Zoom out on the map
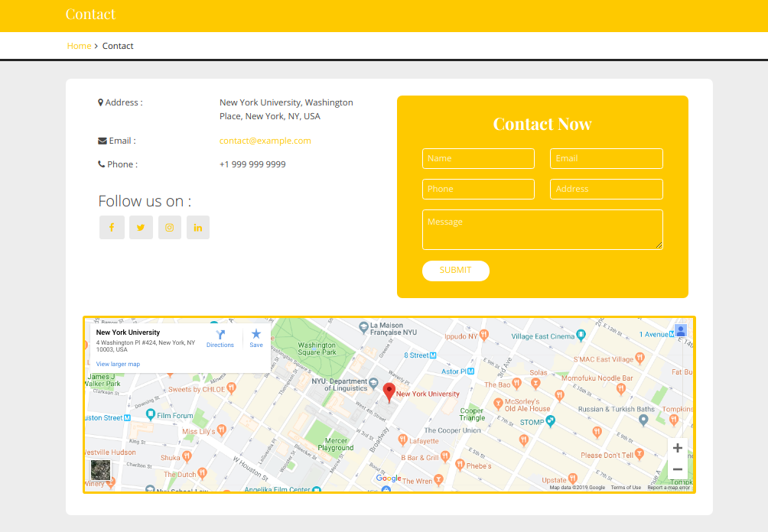This screenshot has width=768, height=532. (x=678, y=469)
